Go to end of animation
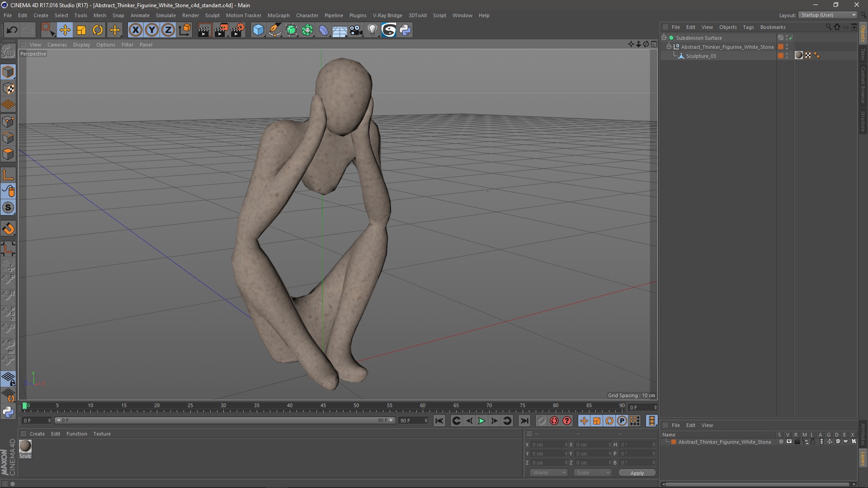 click(x=524, y=421)
